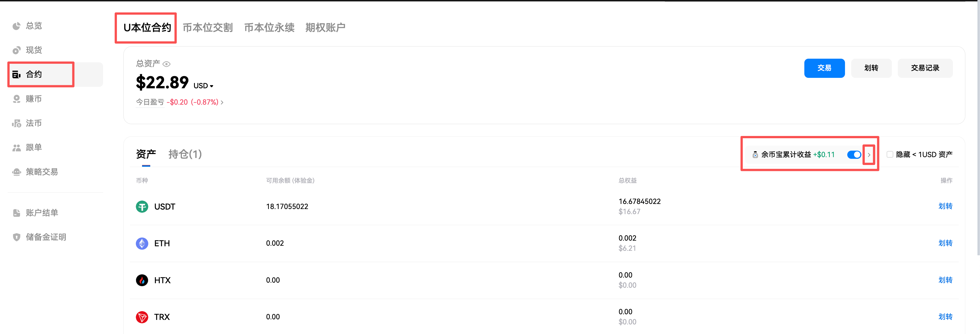Screen dimensions: 980x334
Task: Open the 持仓(1) positions tab
Action: pos(185,154)
